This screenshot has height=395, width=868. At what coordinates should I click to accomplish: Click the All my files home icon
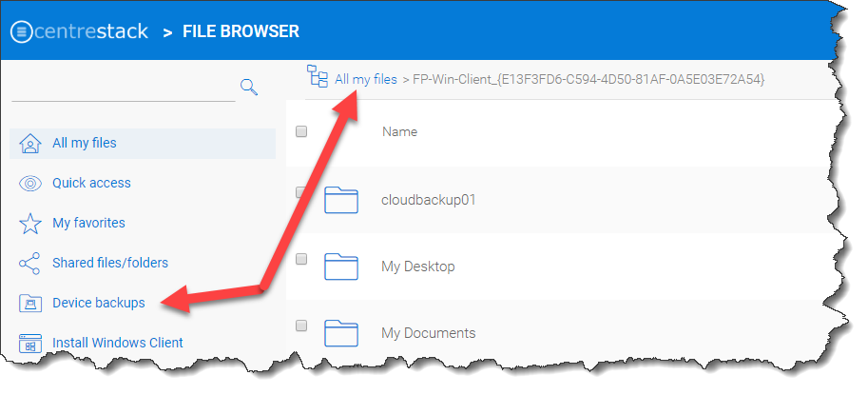(30, 144)
